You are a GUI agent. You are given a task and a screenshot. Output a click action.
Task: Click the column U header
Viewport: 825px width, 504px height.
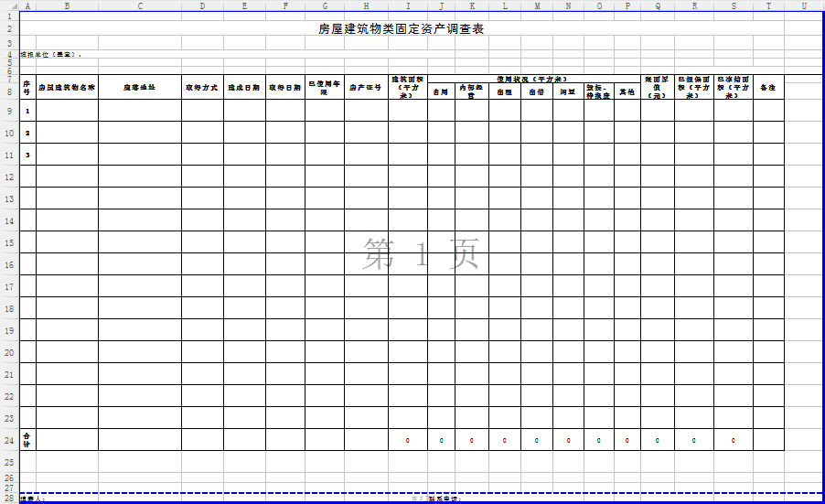pos(803,5)
